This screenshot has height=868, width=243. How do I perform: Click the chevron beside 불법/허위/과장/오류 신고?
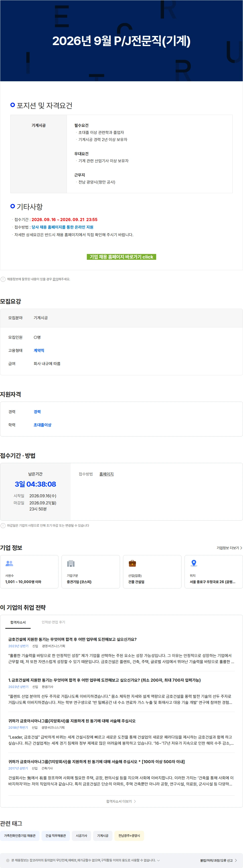236,860
